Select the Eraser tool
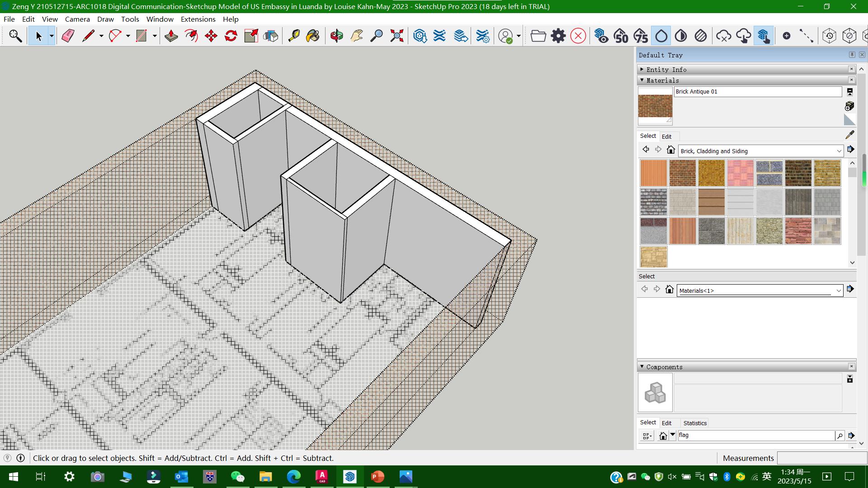868x488 pixels. pyautogui.click(x=68, y=36)
